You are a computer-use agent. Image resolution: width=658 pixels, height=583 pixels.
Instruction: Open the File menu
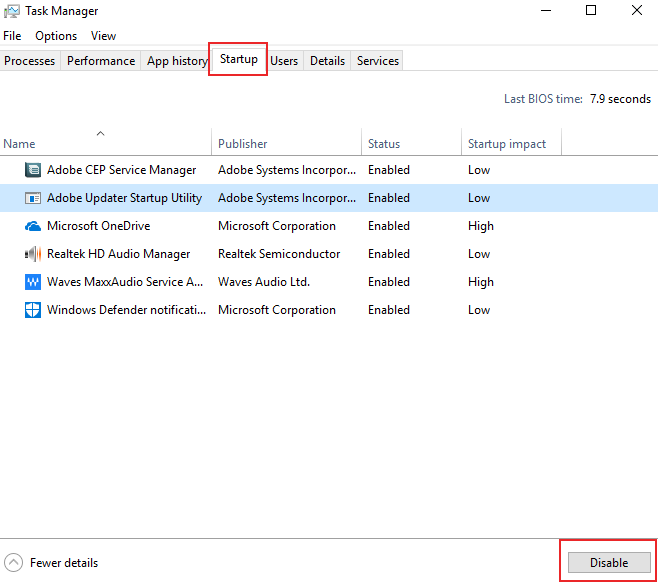[12, 36]
